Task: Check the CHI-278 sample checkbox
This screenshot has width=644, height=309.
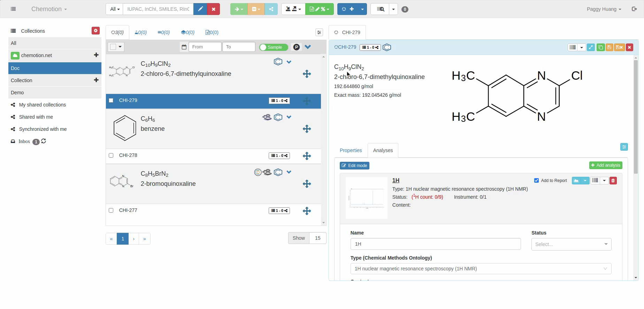Action: click(x=111, y=156)
